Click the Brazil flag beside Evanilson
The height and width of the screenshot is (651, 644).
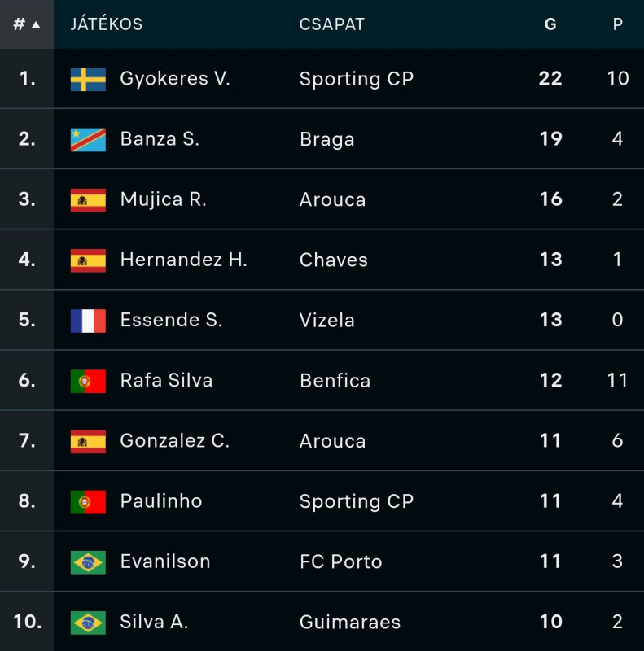(88, 562)
